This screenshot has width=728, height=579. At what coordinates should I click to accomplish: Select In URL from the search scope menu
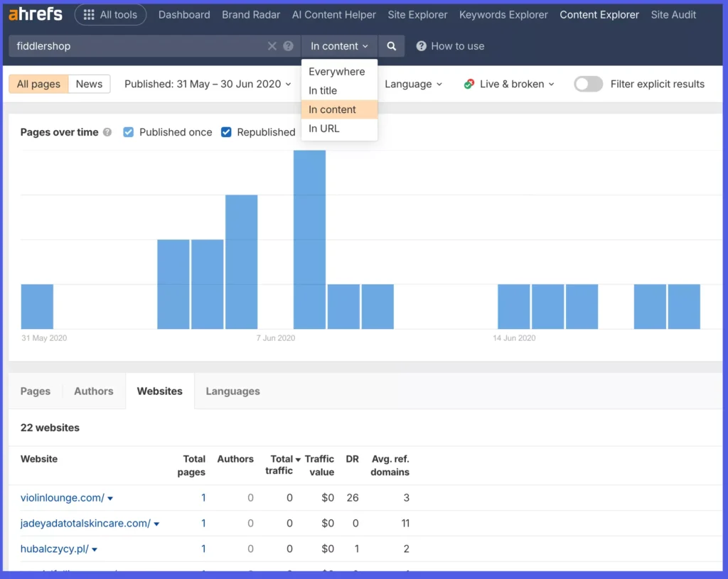325,129
